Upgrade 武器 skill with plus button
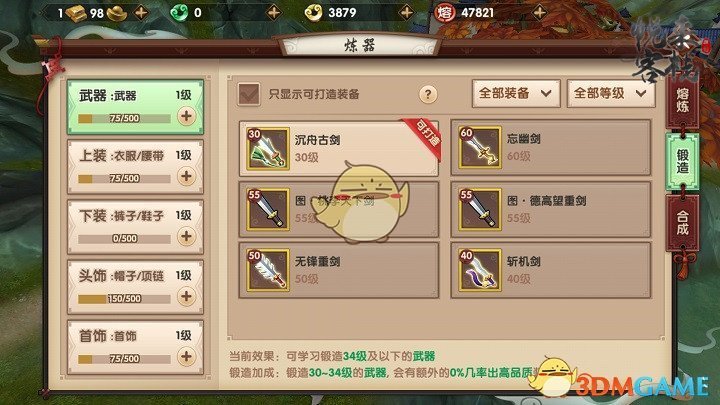 point(186,116)
